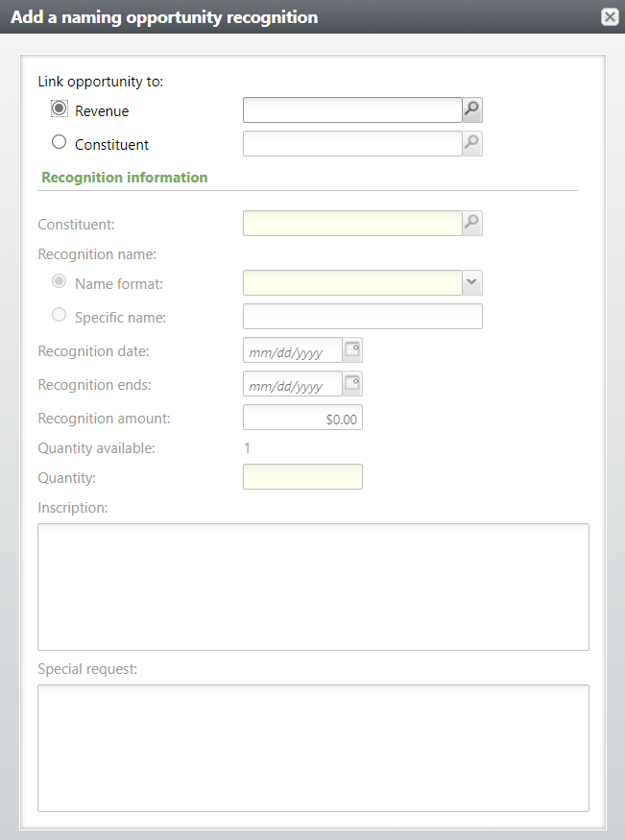
Task: Click the Quantity input field
Action: coord(302,477)
